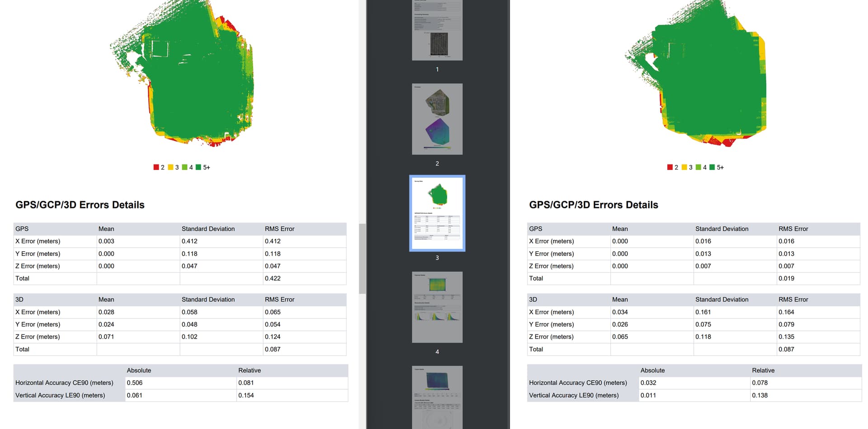Viewport: 868px width, 429px height.
Task: Click the light green legend swatch labeled 4
Action: click(x=185, y=167)
